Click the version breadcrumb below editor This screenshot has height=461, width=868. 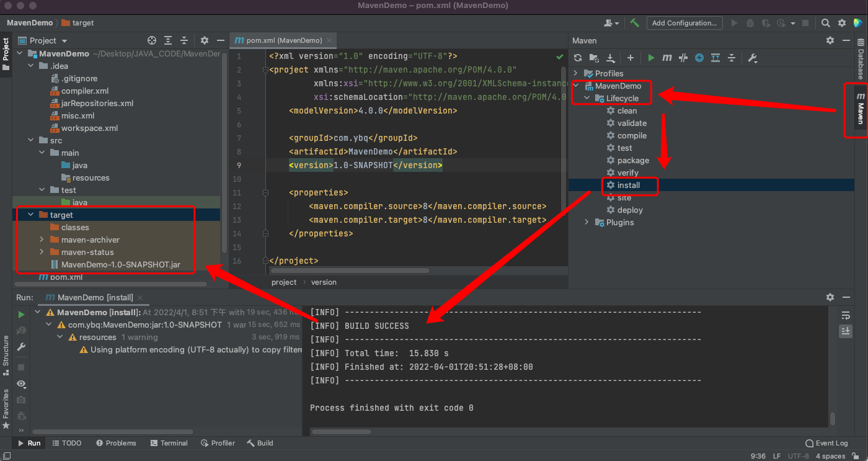pos(324,282)
